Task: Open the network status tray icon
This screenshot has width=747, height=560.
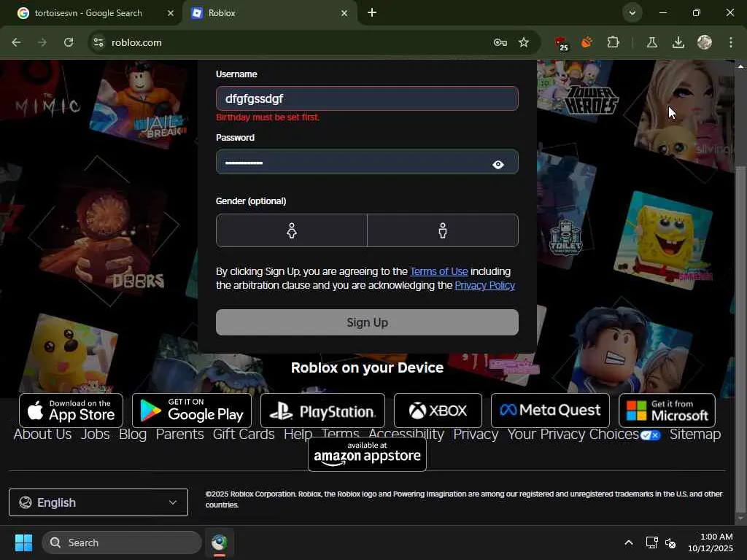Action: (x=651, y=542)
